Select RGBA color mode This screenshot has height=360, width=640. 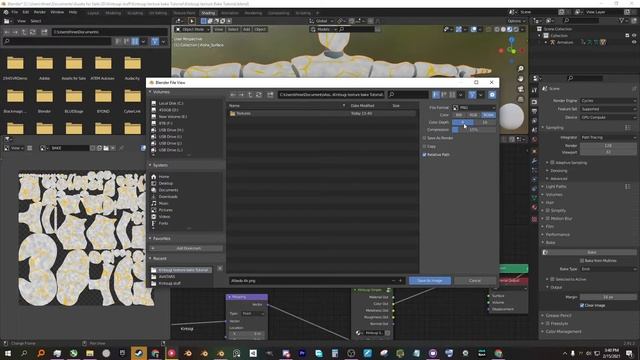click(488, 115)
